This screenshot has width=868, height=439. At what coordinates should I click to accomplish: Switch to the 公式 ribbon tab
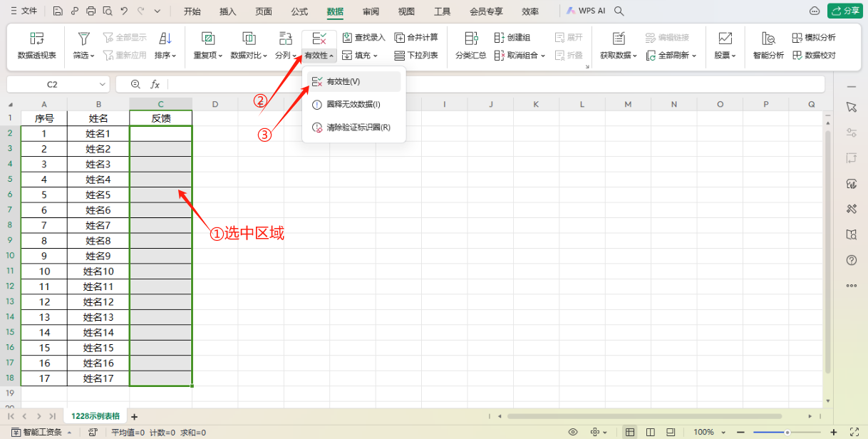(299, 11)
